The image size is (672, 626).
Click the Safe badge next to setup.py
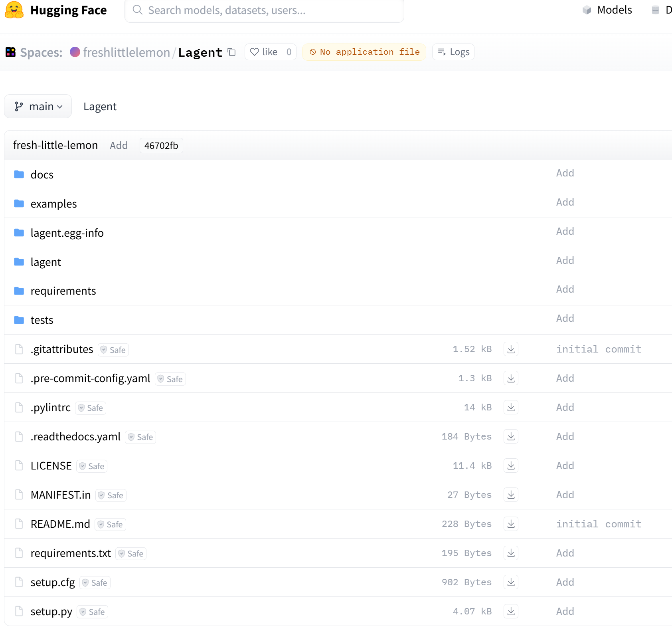tap(92, 612)
